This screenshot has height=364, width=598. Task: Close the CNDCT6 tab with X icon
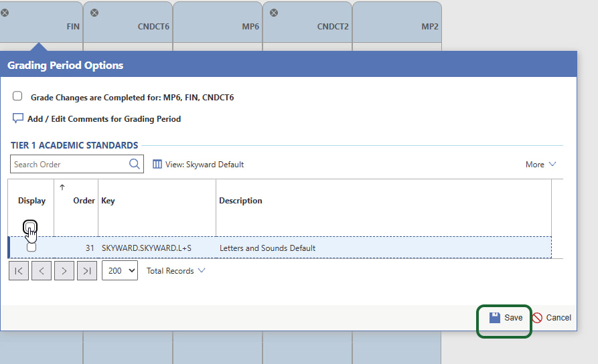94,13
